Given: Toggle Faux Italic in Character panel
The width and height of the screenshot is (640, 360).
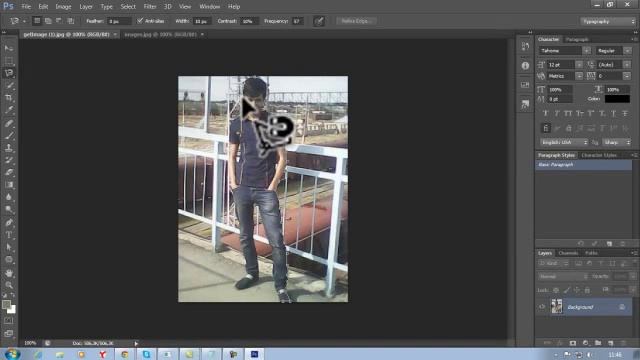Looking at the screenshot, I should [x=557, y=113].
